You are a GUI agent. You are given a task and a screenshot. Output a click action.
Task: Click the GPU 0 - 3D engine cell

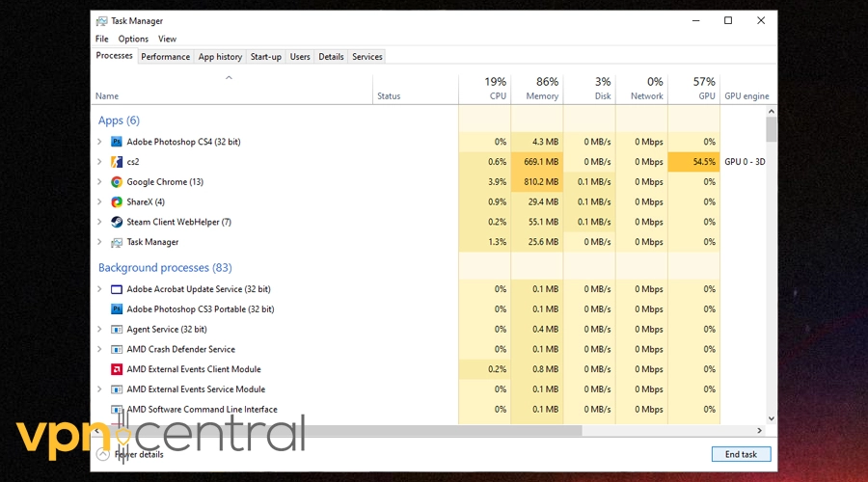[745, 162]
